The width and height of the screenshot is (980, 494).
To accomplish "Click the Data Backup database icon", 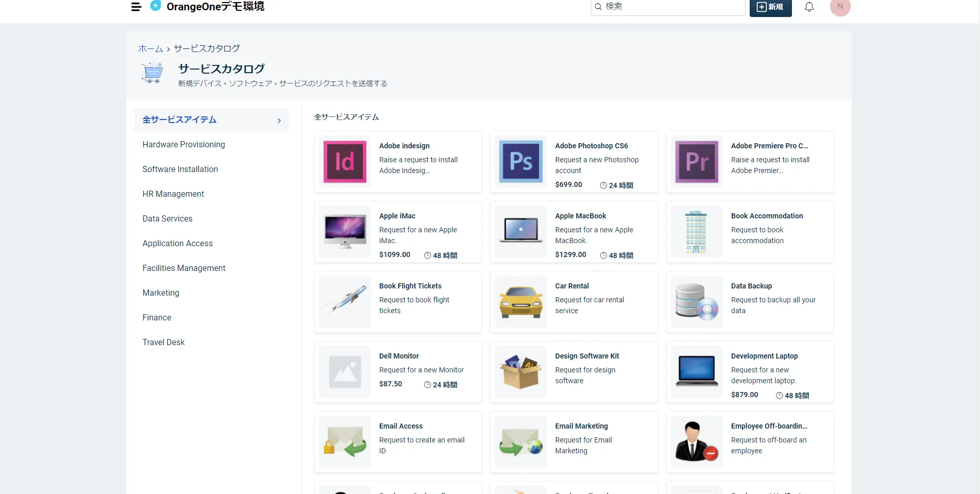I will click(697, 302).
